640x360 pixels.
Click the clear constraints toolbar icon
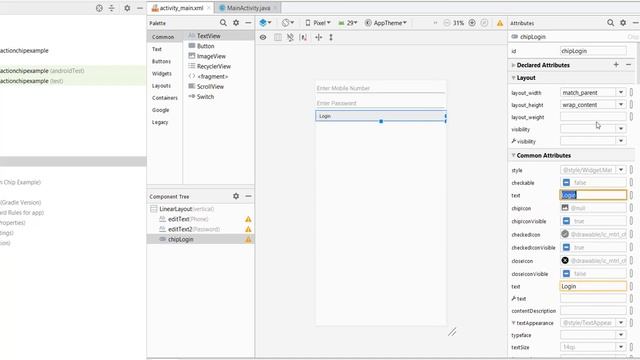point(303,37)
